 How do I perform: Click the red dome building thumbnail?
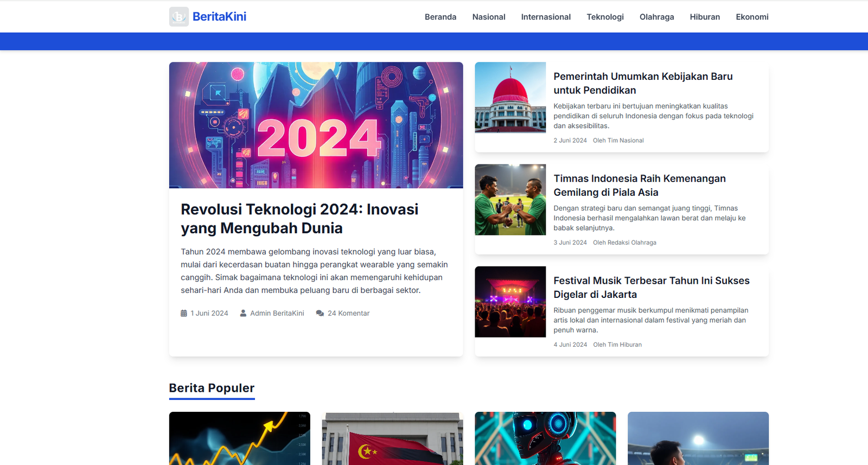point(510,97)
